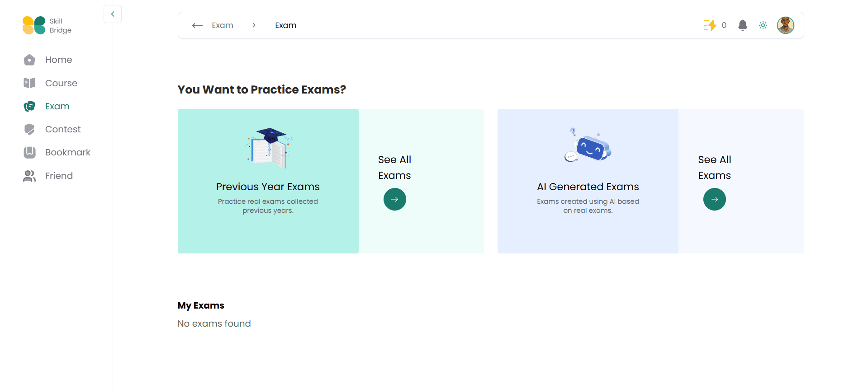The image size is (868, 389).
Task: Click the first Exam breadcrumb link
Action: click(x=223, y=25)
